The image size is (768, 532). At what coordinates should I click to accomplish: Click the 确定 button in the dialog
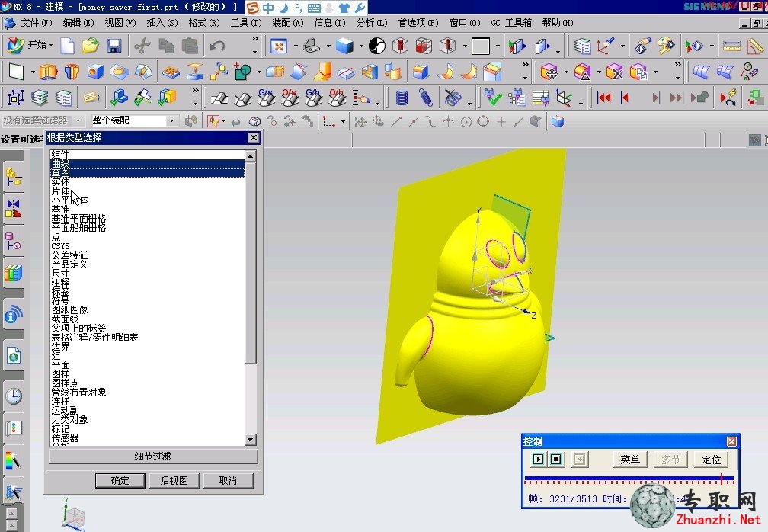120,481
